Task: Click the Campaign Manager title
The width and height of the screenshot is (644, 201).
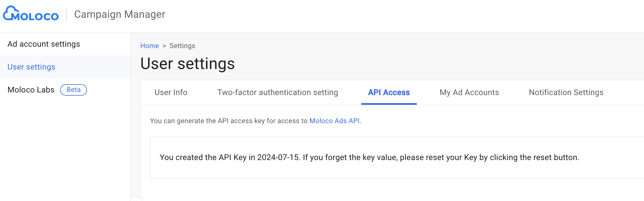Action: tap(120, 14)
